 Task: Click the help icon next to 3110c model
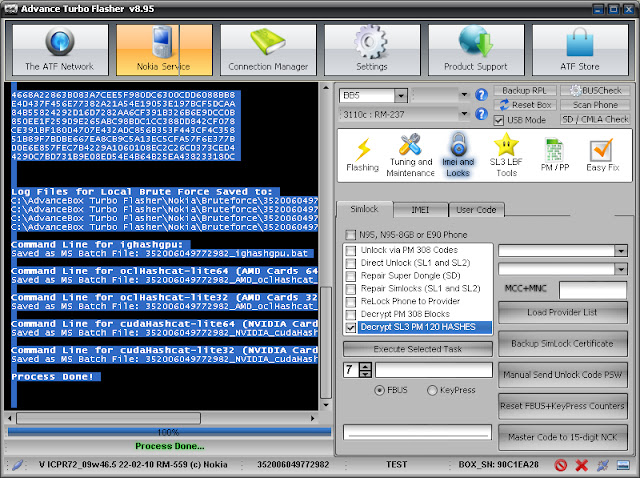(482, 114)
